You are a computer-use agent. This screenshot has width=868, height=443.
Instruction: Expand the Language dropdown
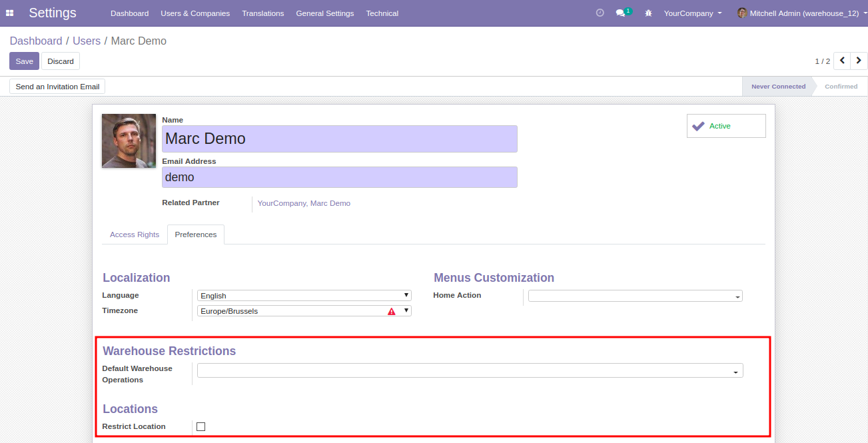tap(304, 296)
